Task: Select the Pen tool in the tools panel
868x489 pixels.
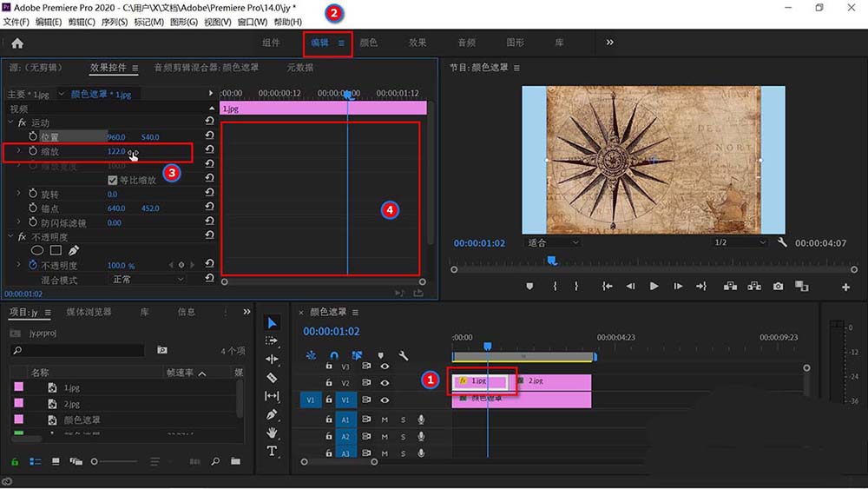Action: click(x=272, y=414)
